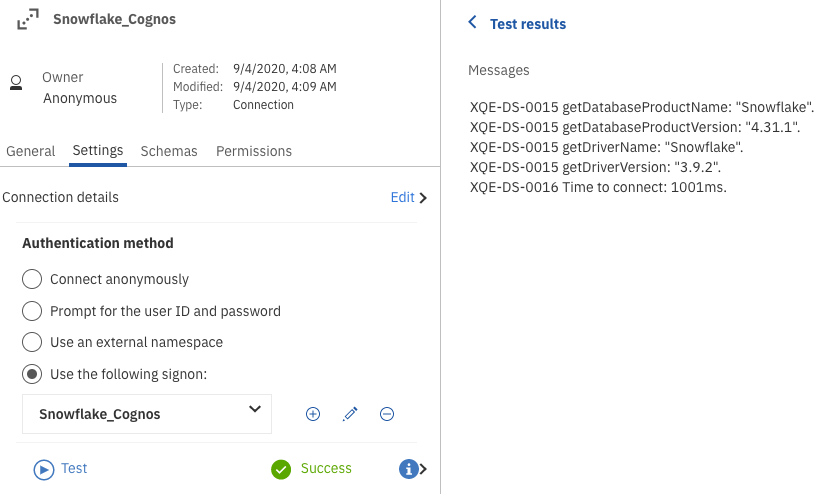Open the Schemas tab
The height and width of the screenshot is (494, 824).
[169, 151]
